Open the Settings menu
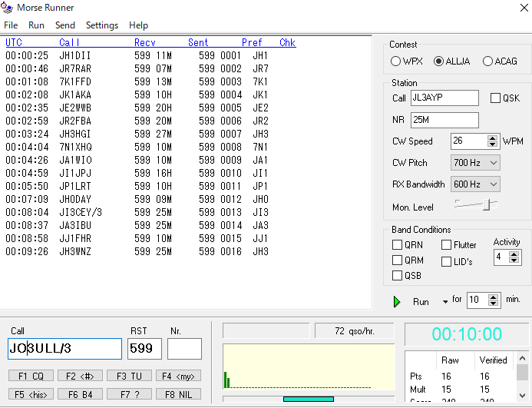The image size is (532, 408). click(102, 25)
